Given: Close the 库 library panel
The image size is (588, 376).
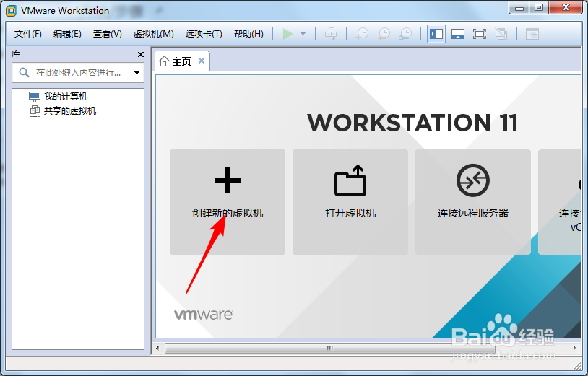Looking at the screenshot, I should click(x=141, y=55).
